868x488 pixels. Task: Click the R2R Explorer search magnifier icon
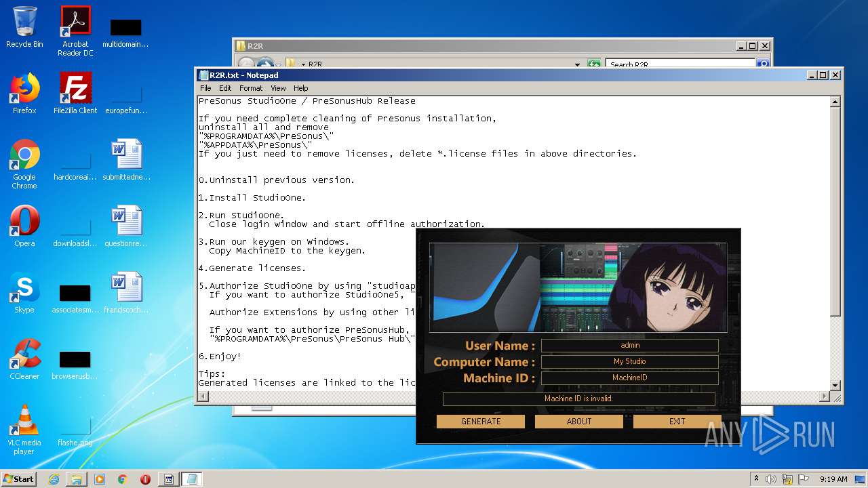coord(762,64)
